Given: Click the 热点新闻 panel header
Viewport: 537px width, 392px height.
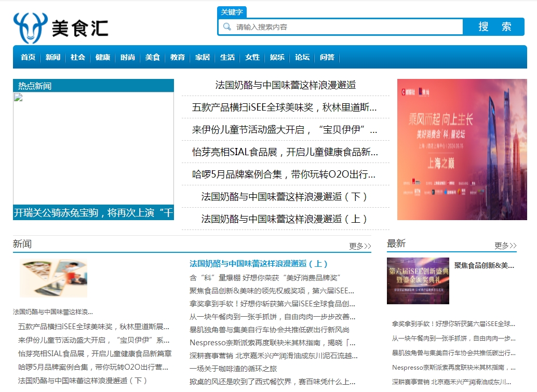Looking at the screenshot, I should tap(93, 86).
